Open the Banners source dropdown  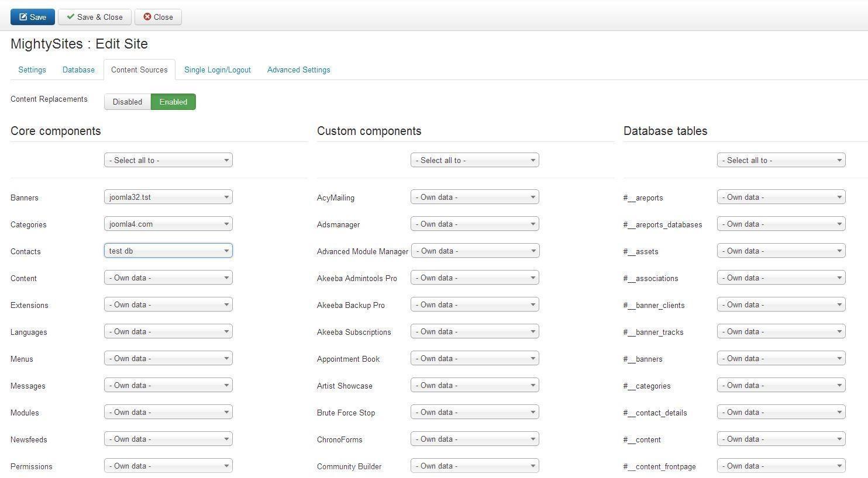(168, 197)
